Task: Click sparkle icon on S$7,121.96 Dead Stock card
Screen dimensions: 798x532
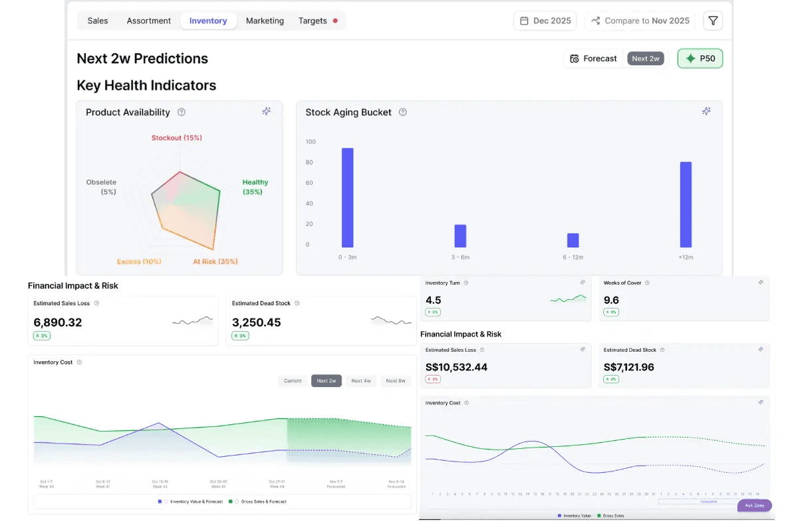Action: click(761, 349)
